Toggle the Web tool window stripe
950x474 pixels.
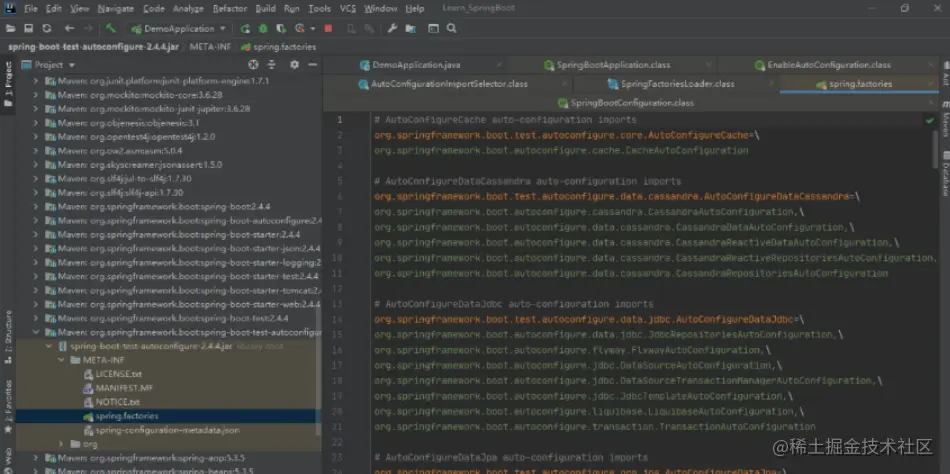coord(8,459)
